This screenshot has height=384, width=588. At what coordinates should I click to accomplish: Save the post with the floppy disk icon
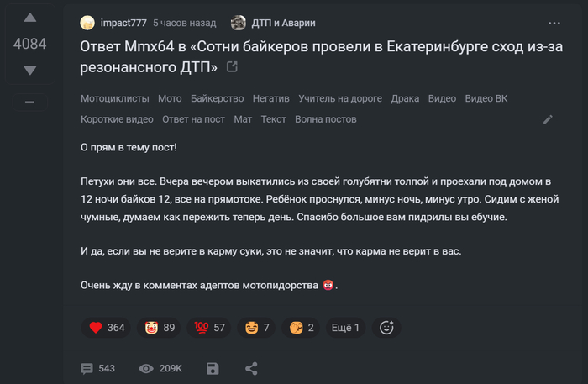pyautogui.click(x=213, y=368)
